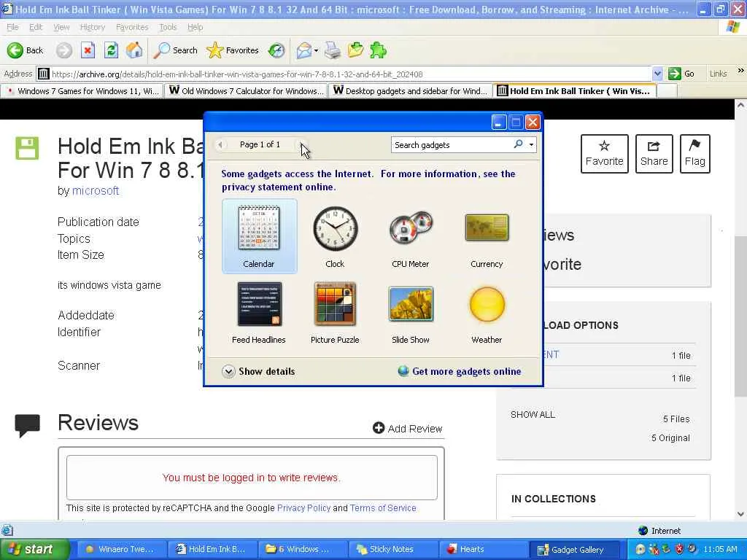Open the address bar dropdown arrow
Screen dimensions: 747x560
pos(657,74)
